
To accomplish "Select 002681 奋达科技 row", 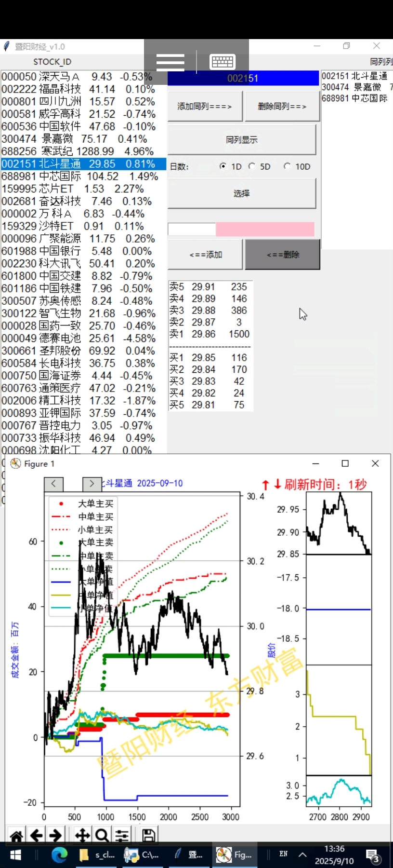I will tap(83, 201).
